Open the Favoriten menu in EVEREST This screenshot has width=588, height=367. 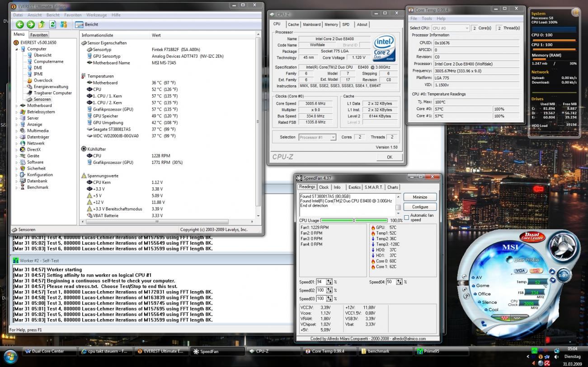click(x=73, y=15)
